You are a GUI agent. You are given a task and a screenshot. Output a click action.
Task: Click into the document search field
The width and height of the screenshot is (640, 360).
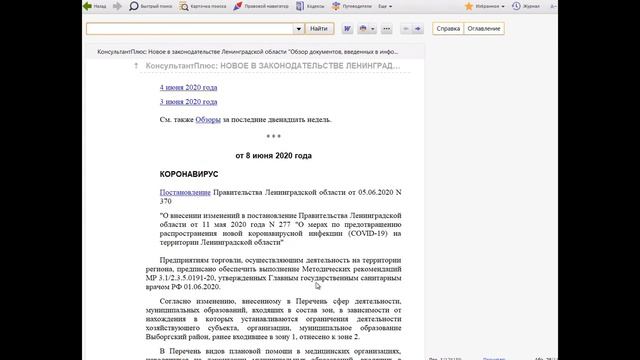190,29
